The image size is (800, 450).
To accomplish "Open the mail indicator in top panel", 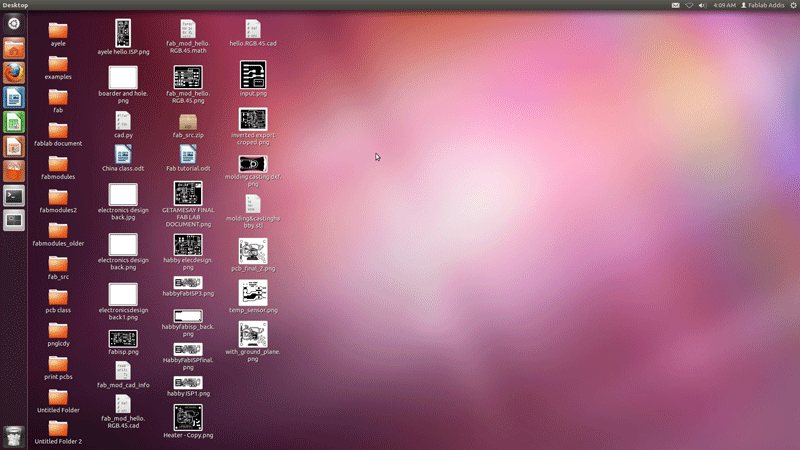I will [676, 5].
